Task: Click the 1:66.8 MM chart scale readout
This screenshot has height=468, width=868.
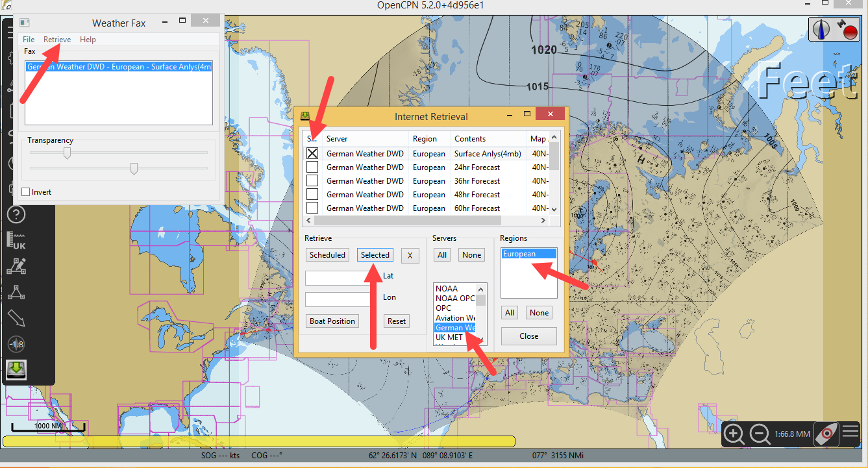Action: pyautogui.click(x=792, y=434)
